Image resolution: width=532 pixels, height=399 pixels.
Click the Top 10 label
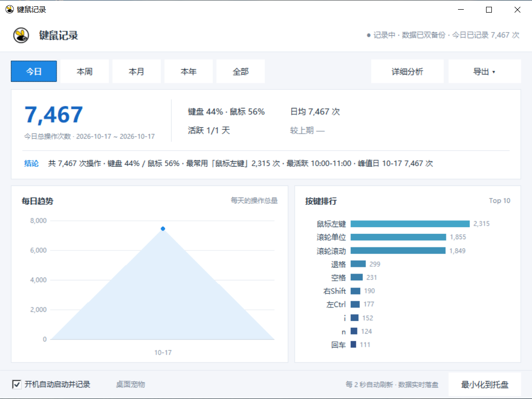point(500,200)
